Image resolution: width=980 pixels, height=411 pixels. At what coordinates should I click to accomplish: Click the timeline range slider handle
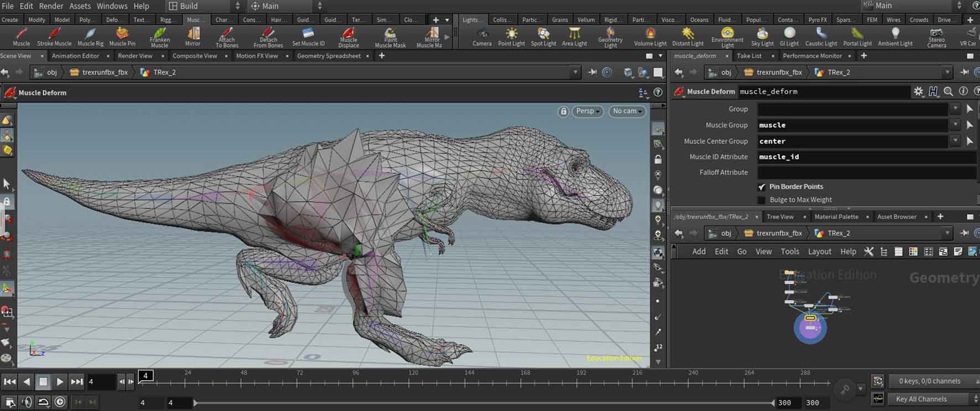pos(195,403)
